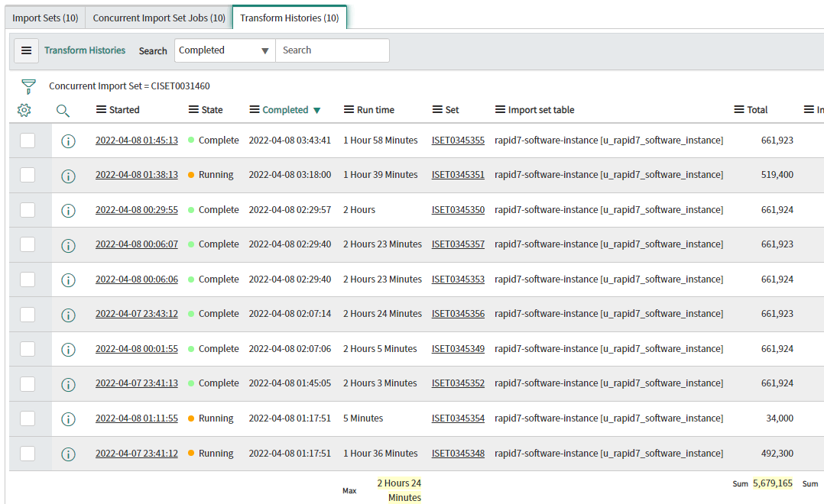Open the Completed search field dropdown
824x504 pixels.
(225, 50)
